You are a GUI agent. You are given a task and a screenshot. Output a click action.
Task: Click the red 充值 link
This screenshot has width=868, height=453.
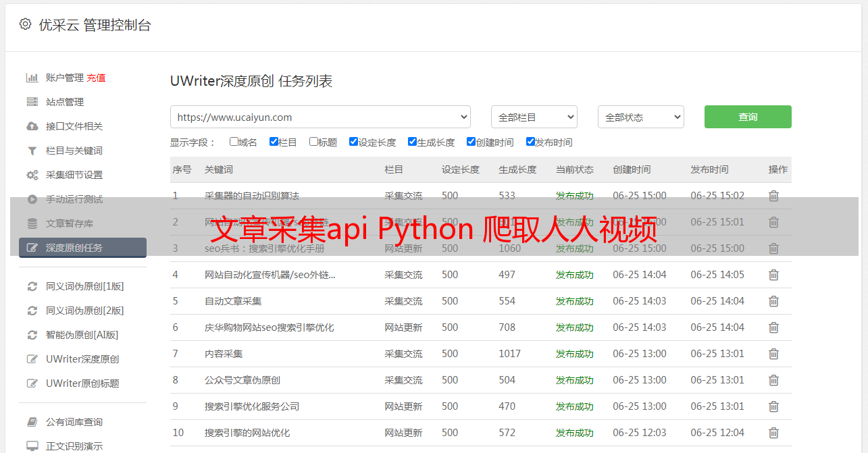click(x=96, y=78)
